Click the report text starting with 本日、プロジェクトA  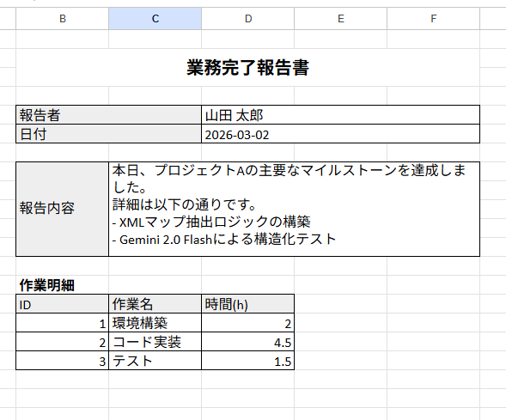(x=294, y=209)
